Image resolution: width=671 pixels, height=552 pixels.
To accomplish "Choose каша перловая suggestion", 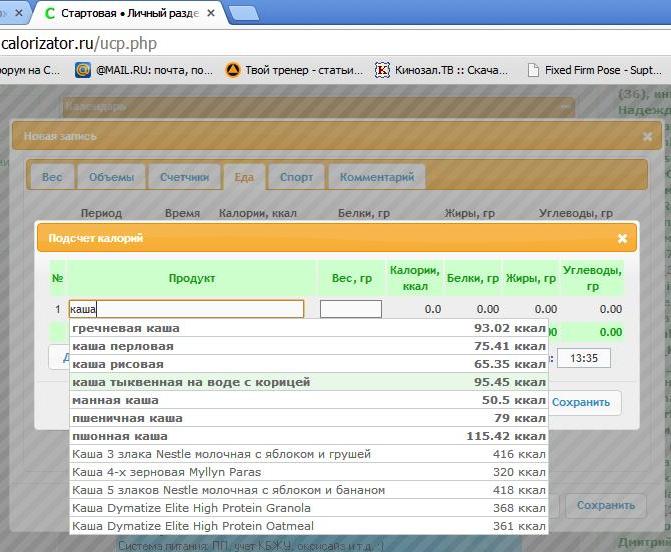I will pyautogui.click(x=309, y=346).
